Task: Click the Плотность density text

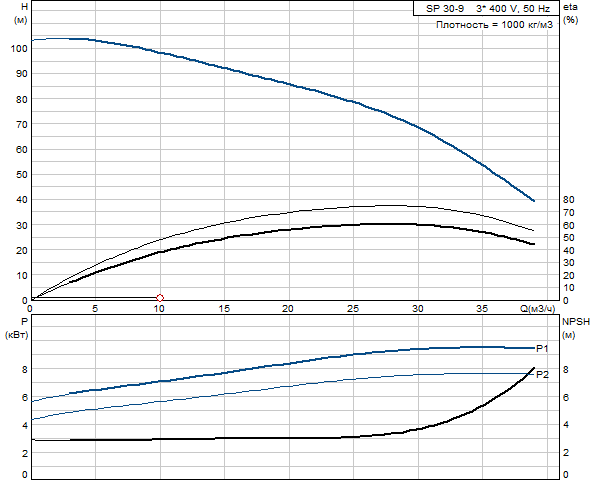Action: 494,25
